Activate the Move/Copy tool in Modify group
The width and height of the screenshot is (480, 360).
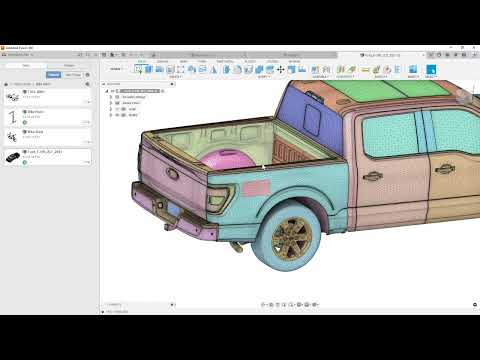281,69
